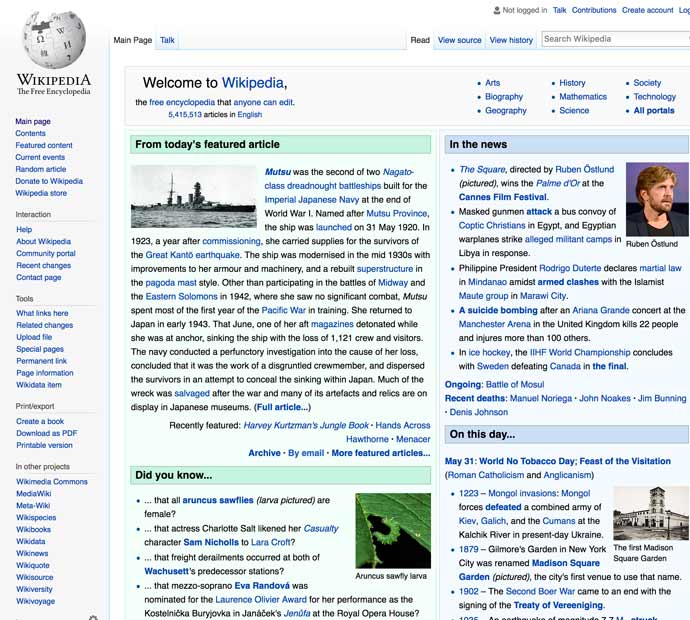The image size is (690, 620).
Task: Go to Community portal
Action: click(46, 253)
